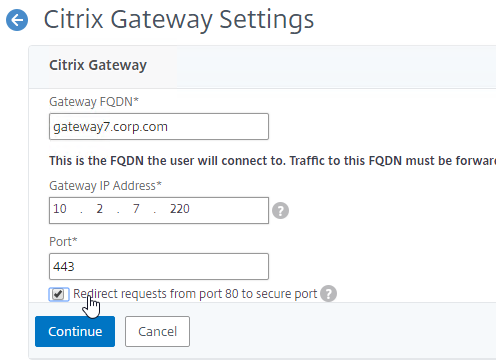Click the Citrix Gateway section header
This screenshot has height=360, width=496.
coord(98,65)
